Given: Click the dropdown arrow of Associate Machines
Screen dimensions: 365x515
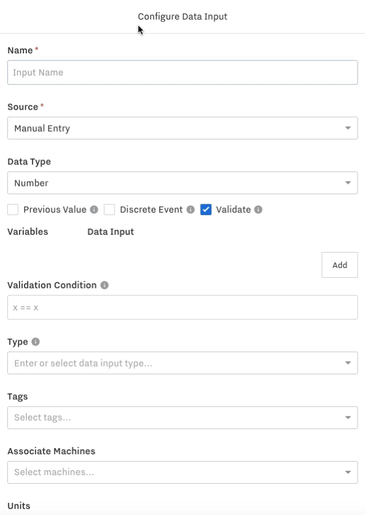Looking at the screenshot, I should tap(348, 472).
